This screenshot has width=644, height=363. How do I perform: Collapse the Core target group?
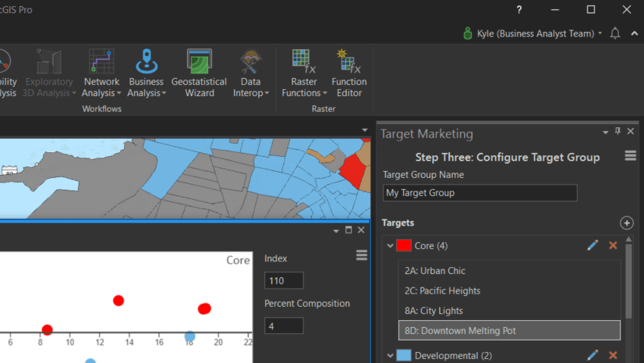click(x=390, y=246)
